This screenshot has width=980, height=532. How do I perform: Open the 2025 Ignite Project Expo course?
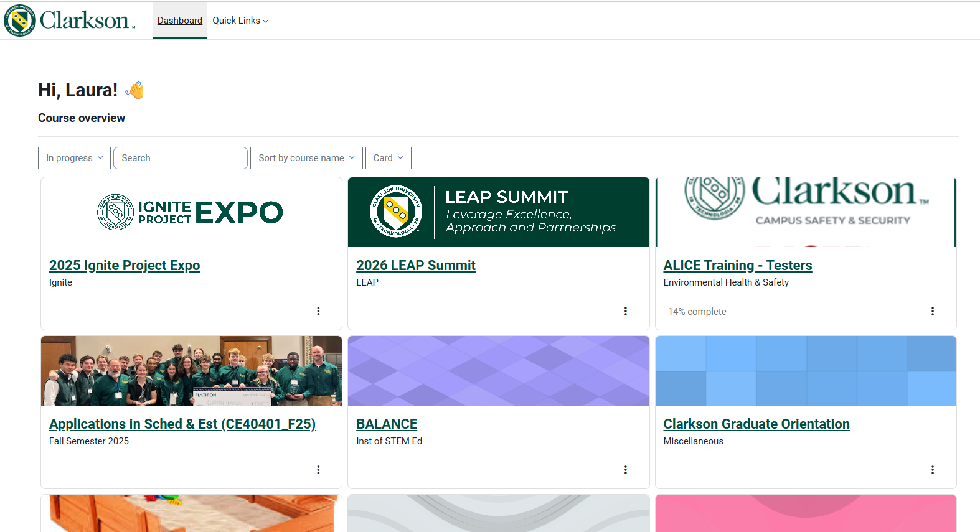tap(125, 266)
